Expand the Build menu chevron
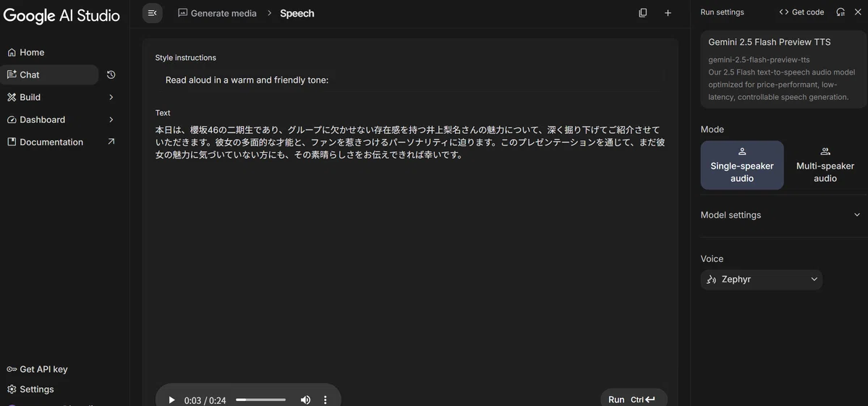This screenshot has width=868, height=406. point(111,97)
